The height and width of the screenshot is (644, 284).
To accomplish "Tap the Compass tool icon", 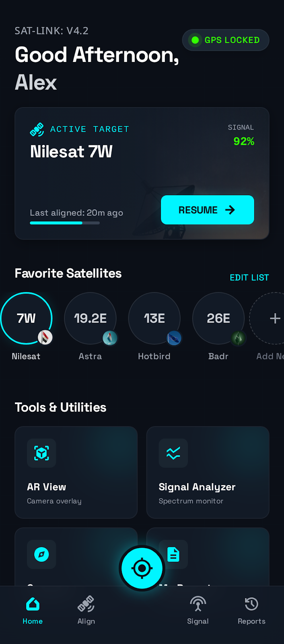I will pos(41,554).
